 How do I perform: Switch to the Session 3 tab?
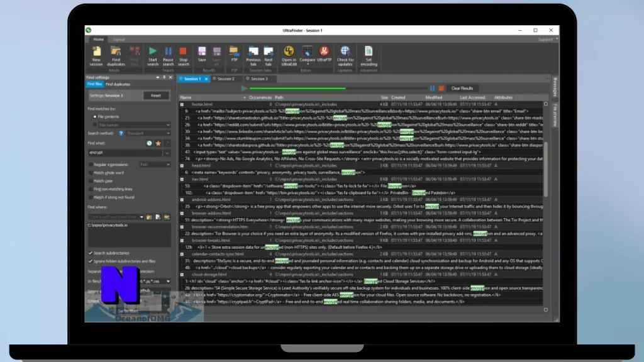[x=259, y=79]
